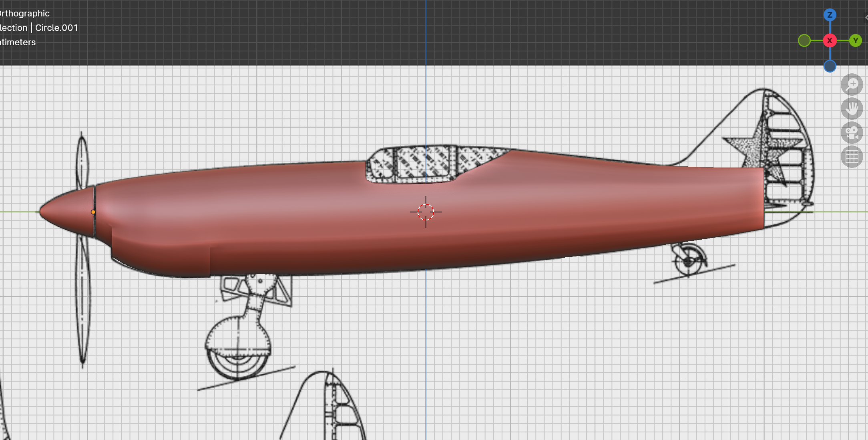Click the small tail wheel drawing
The height and width of the screenshot is (440, 868).
pyautogui.click(x=688, y=262)
